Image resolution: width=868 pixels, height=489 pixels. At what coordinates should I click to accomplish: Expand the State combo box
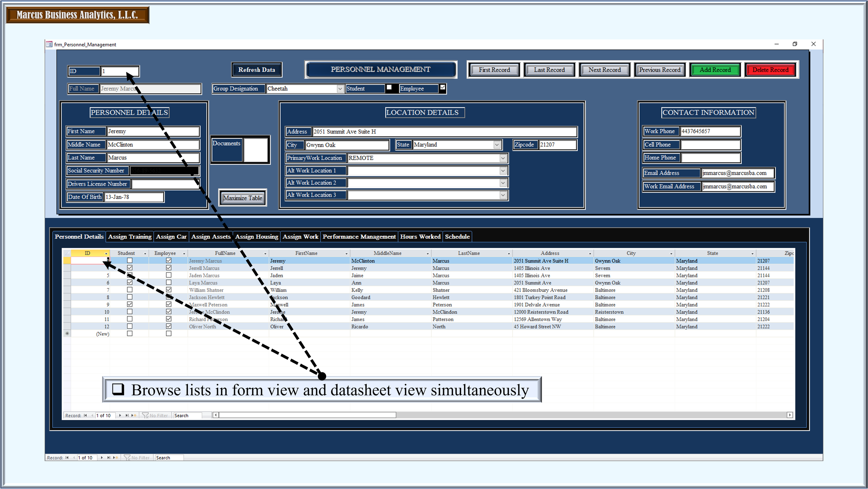(497, 145)
